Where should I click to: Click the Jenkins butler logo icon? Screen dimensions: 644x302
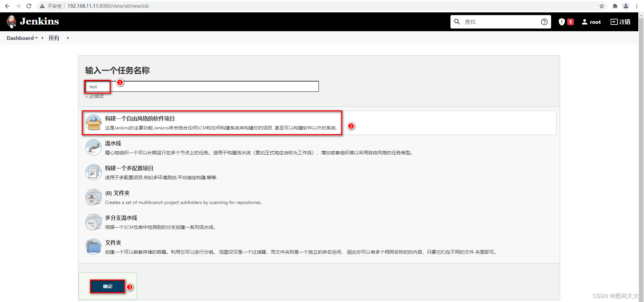pyautogui.click(x=11, y=22)
